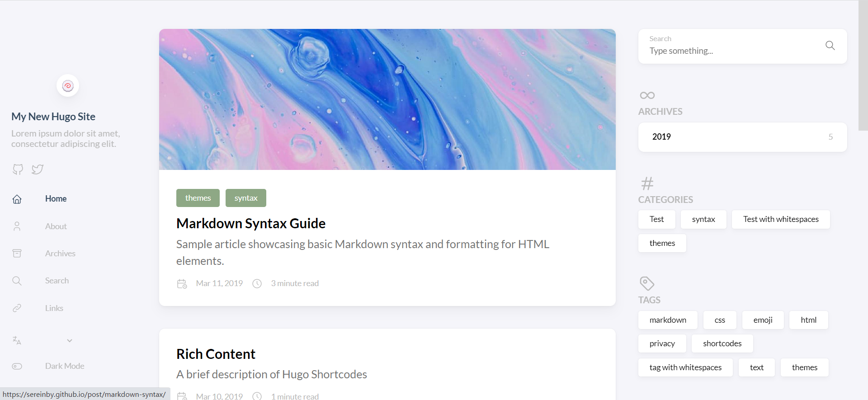Click the magnifier icon in search box
868x400 pixels.
click(x=830, y=46)
